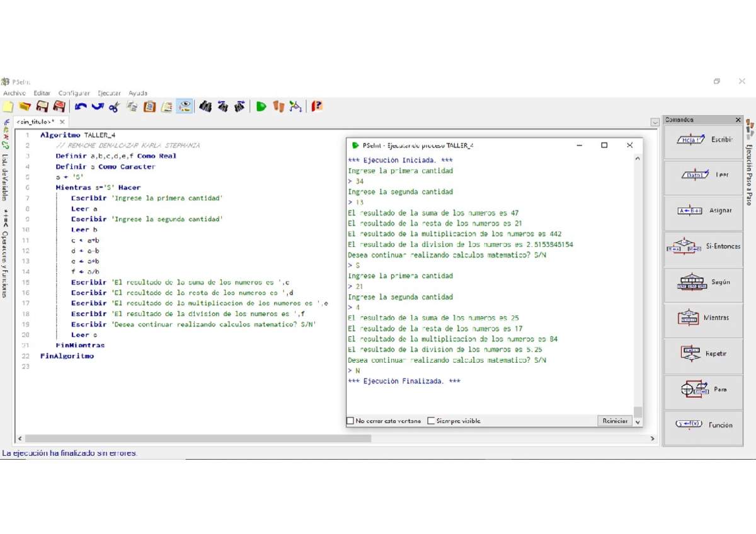Image resolution: width=756 pixels, height=534 pixels.
Task: Open the flowchart diagram toolbar icon
Action: pos(295,106)
